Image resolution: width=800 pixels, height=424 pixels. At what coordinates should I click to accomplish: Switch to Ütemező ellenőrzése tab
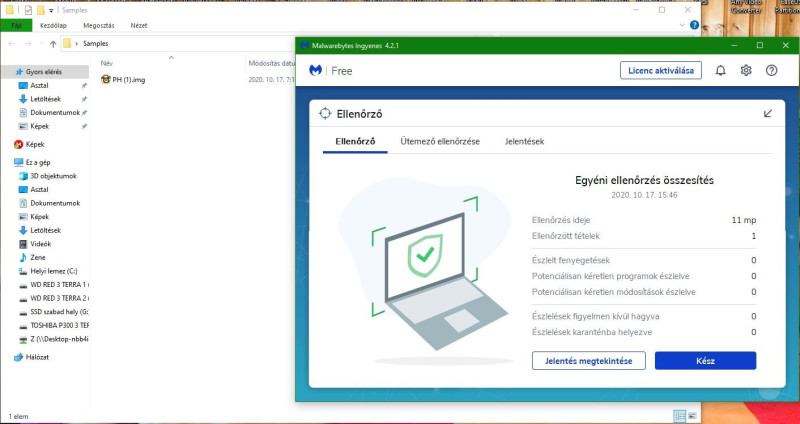tap(440, 141)
